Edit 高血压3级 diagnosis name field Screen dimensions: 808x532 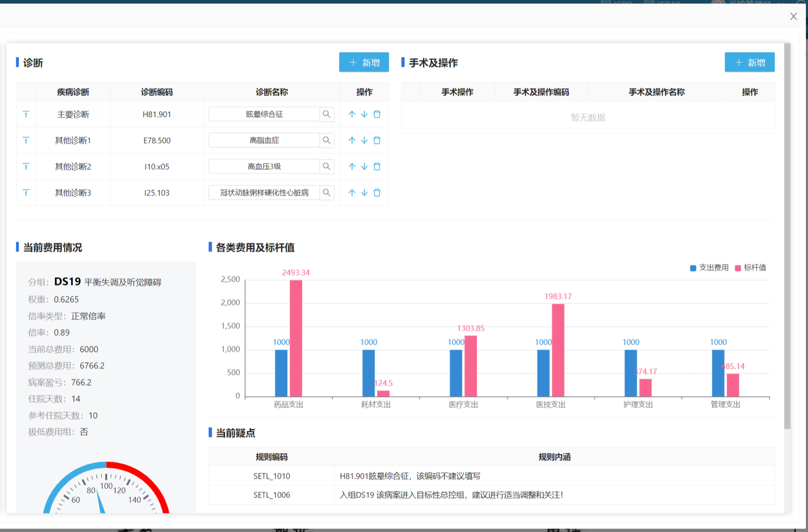point(264,167)
